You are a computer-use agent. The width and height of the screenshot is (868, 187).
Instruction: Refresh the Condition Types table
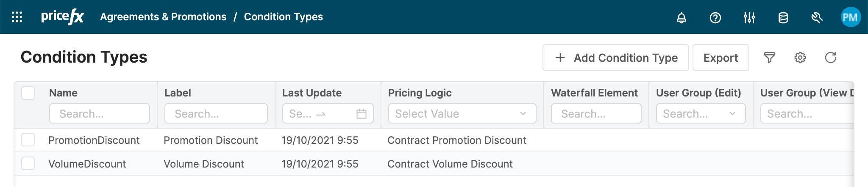pos(831,58)
